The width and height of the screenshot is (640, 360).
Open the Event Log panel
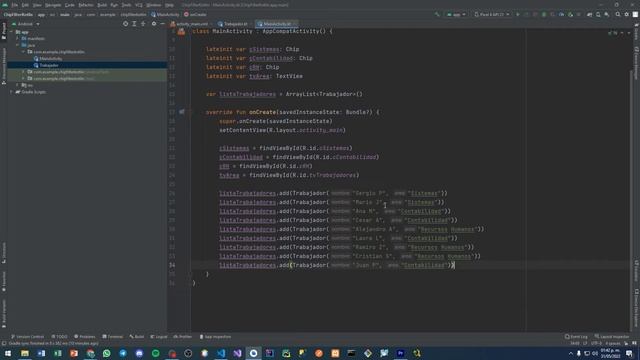click(x=576, y=337)
